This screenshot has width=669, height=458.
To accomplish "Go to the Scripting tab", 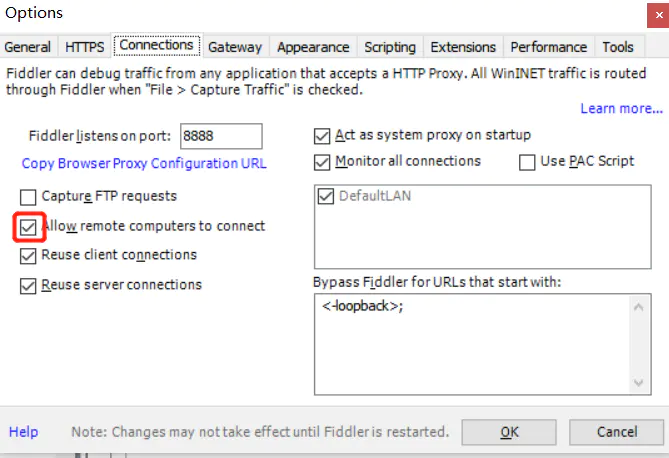I will click(390, 47).
